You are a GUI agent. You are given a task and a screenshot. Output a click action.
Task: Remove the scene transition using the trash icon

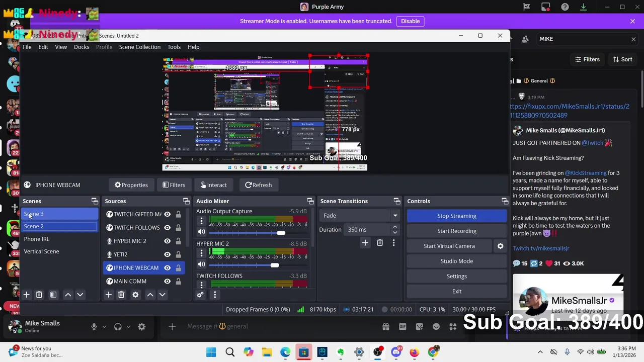380,243
